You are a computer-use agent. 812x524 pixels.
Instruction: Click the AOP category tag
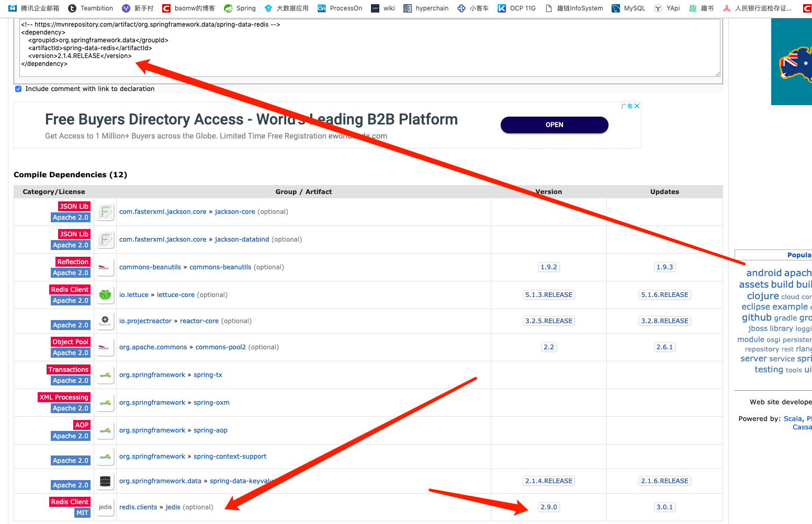tap(82, 425)
